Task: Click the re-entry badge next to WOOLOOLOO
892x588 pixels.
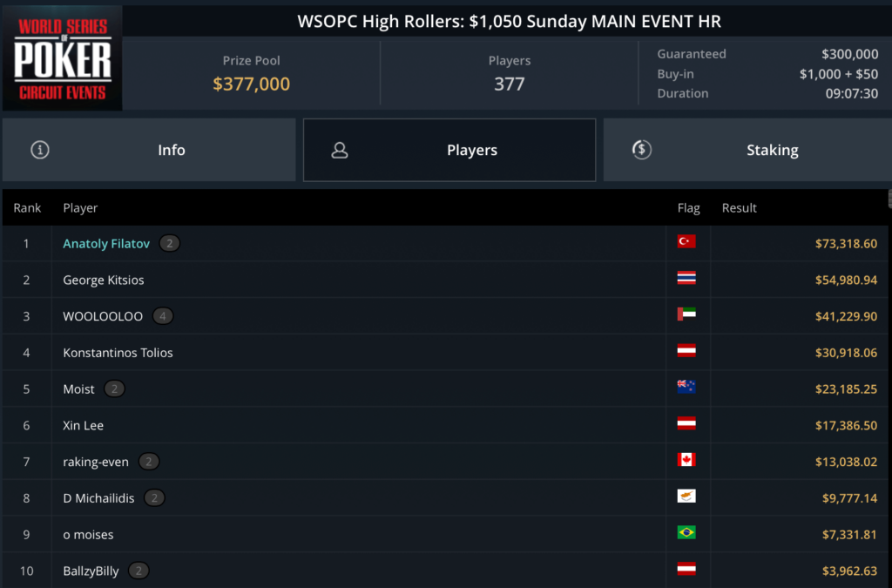Action: [x=162, y=316]
